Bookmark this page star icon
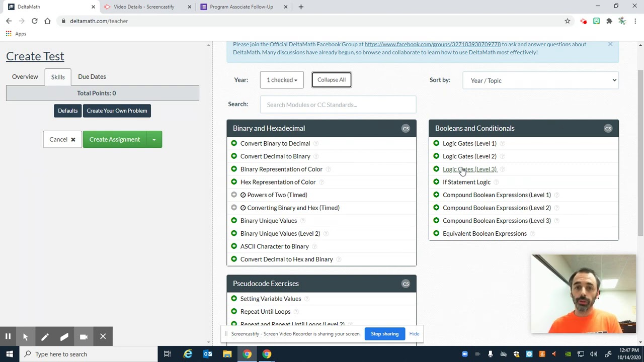The height and width of the screenshot is (362, 644). tap(568, 21)
